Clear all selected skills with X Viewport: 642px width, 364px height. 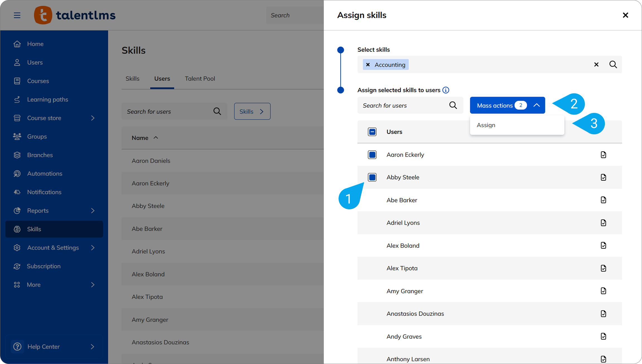pos(596,65)
